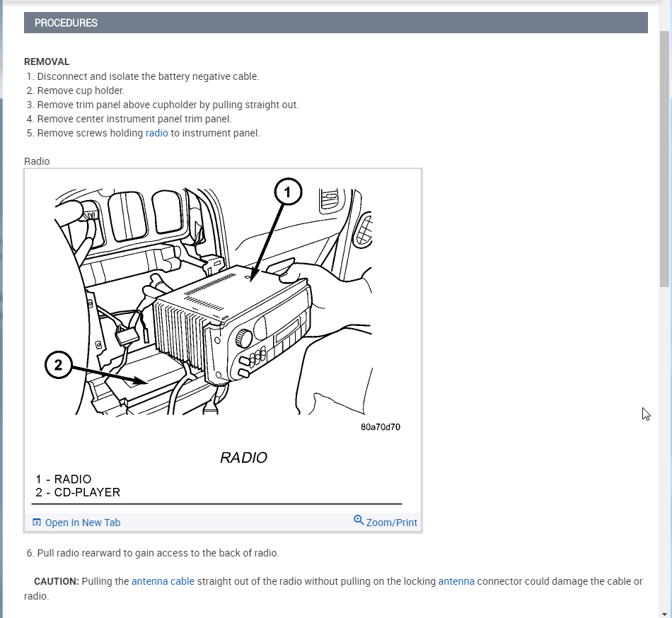Screen dimensions: 672x618
Task: Click the 'Radio' caption above the figure
Action: click(x=37, y=161)
